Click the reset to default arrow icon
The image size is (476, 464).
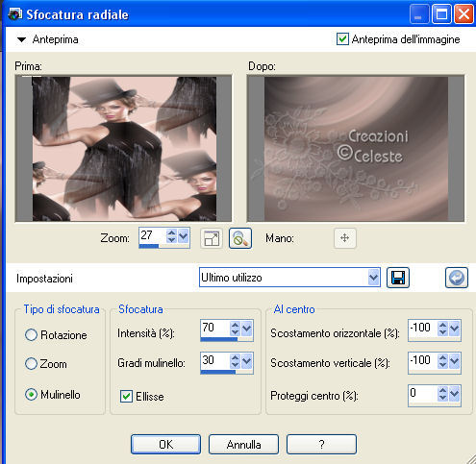457,278
